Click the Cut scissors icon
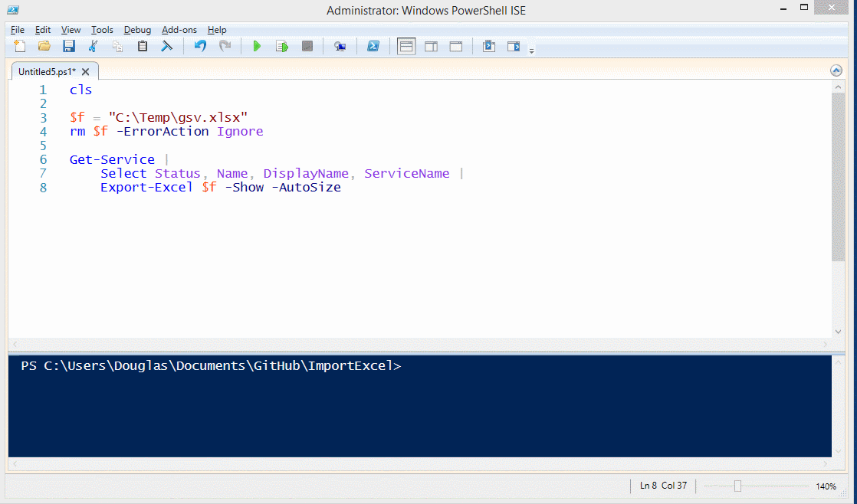857x504 pixels. click(x=93, y=47)
